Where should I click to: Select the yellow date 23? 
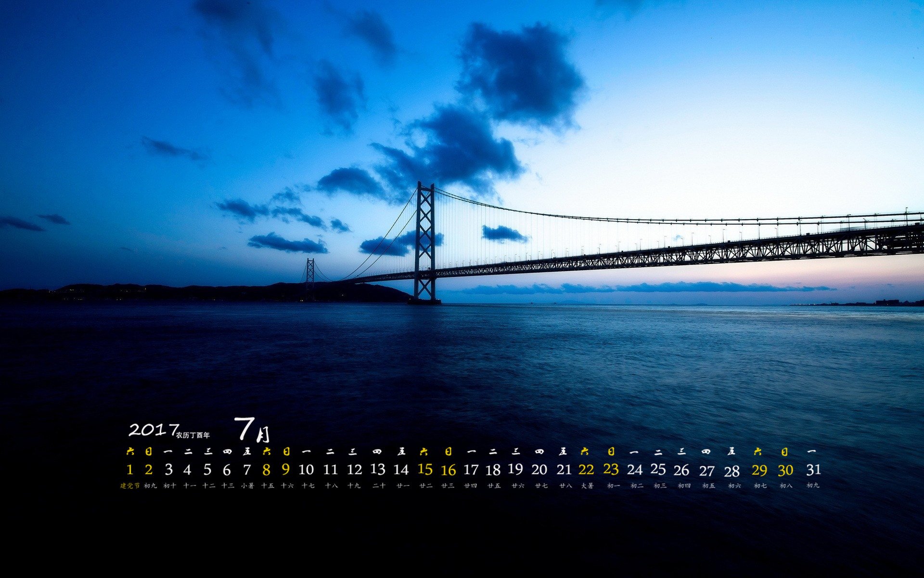(x=611, y=469)
